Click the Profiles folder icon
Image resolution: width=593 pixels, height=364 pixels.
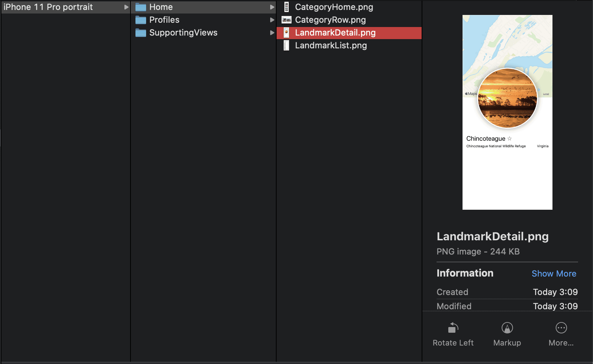click(141, 20)
